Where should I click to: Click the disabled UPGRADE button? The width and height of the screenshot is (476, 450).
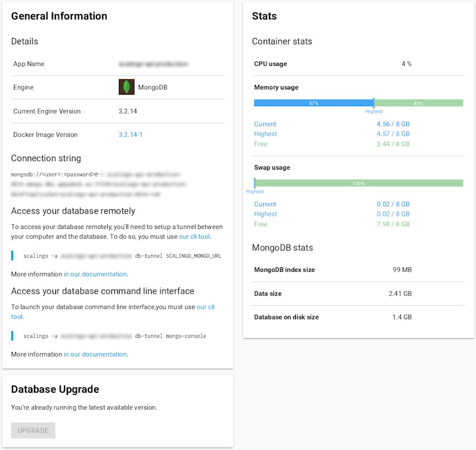point(33,430)
